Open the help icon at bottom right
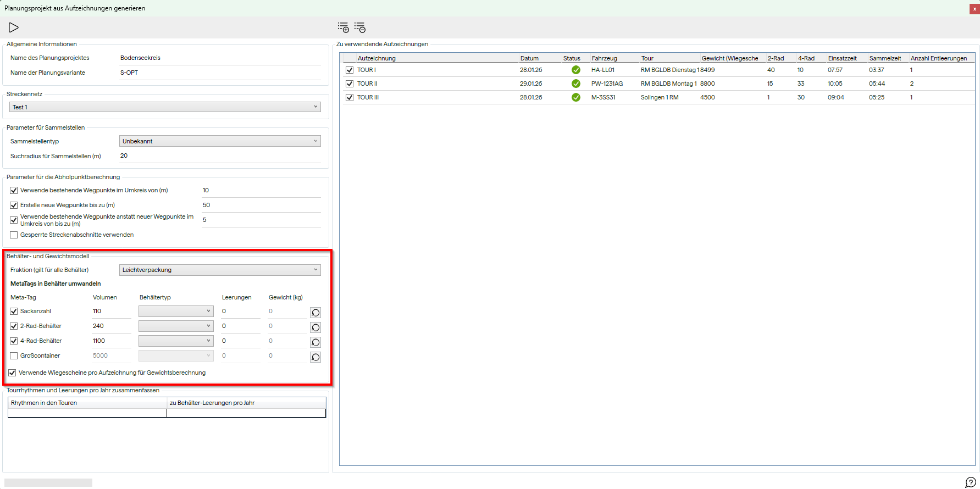 [971, 482]
